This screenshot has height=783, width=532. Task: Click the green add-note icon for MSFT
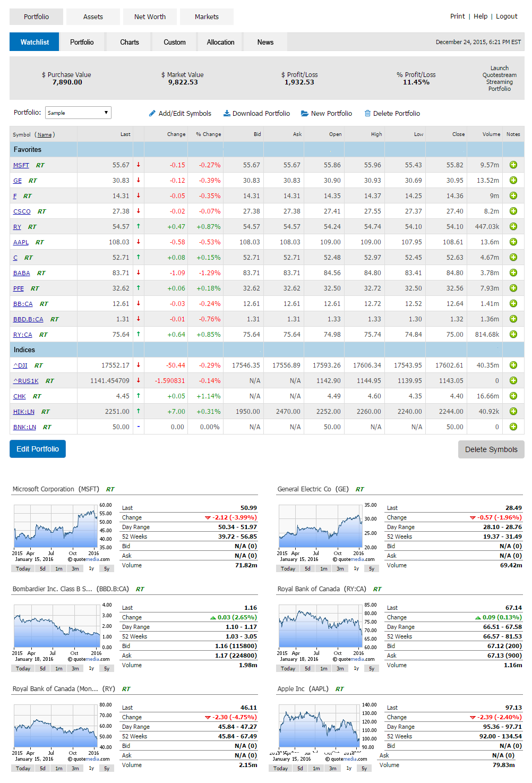(x=513, y=165)
